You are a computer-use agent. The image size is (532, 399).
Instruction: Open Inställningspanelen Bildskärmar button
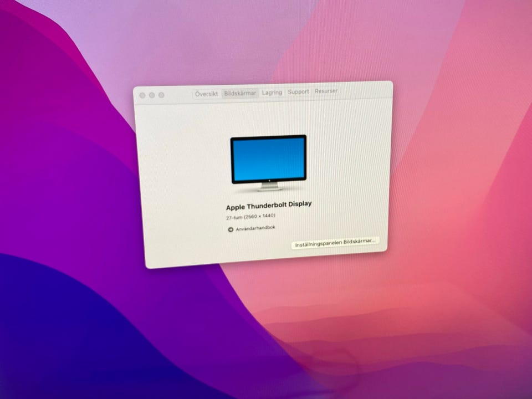[335, 243]
